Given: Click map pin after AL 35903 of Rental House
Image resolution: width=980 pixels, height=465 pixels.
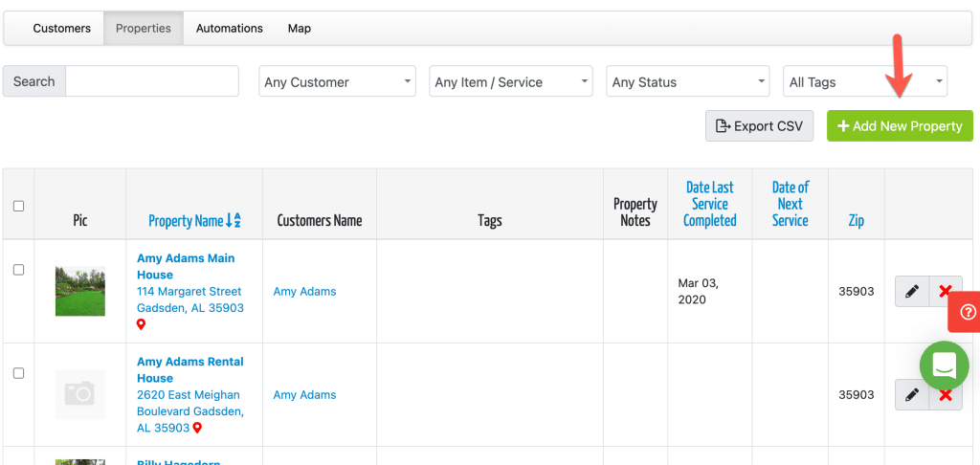Looking at the screenshot, I should click(x=197, y=428).
